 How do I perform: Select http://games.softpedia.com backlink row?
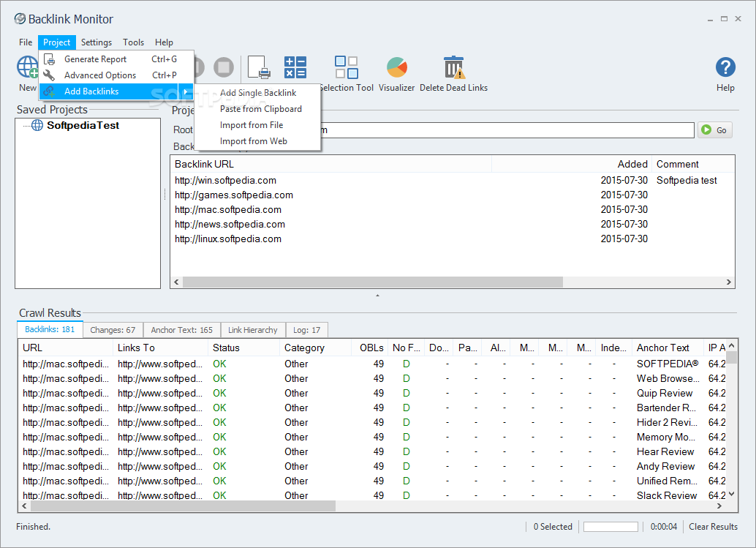click(x=452, y=195)
